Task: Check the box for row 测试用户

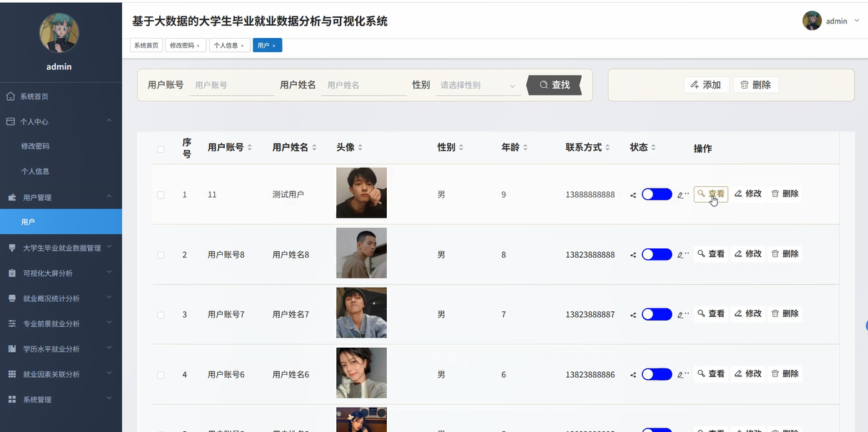Action: coord(161,195)
